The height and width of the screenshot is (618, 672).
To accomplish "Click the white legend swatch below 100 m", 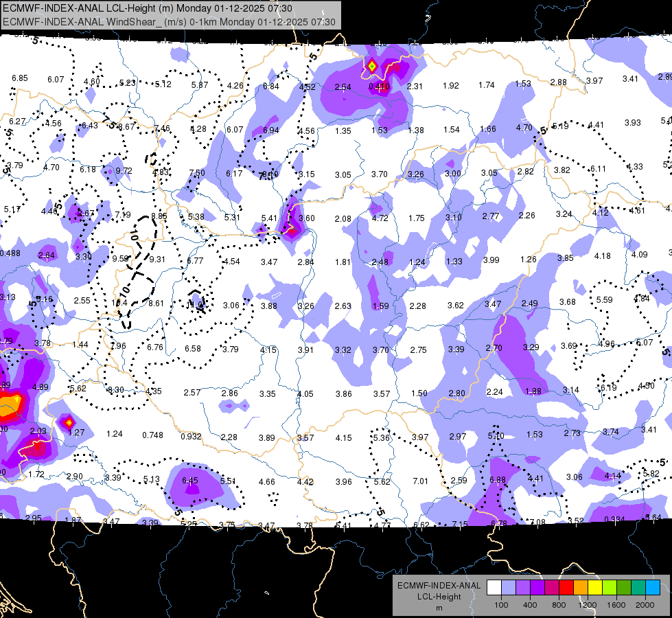I will [494, 588].
